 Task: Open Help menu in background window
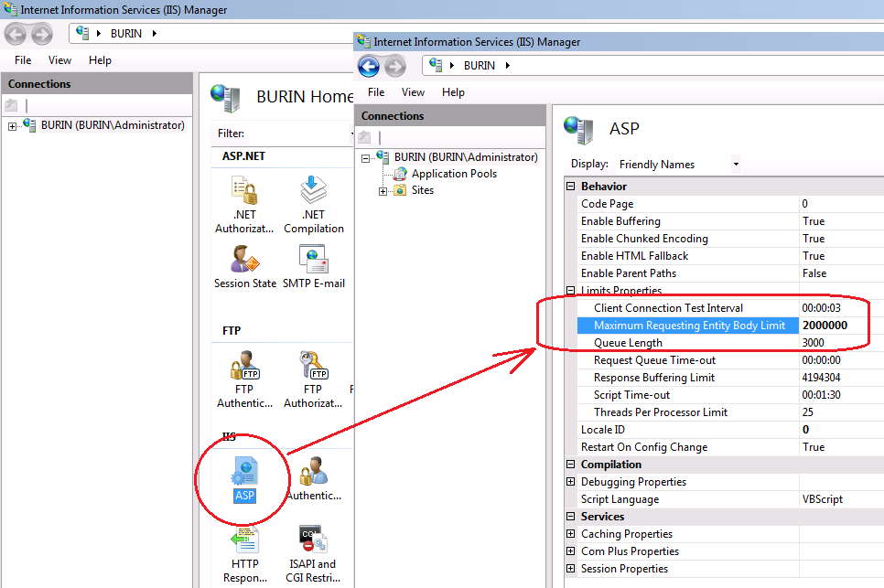[100, 60]
